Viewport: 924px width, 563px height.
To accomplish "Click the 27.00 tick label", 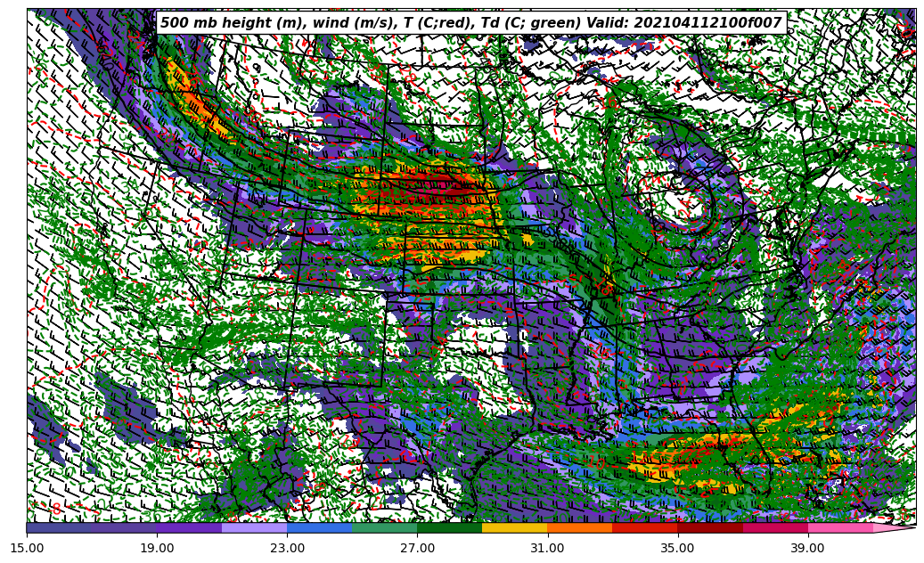I will [418, 548].
